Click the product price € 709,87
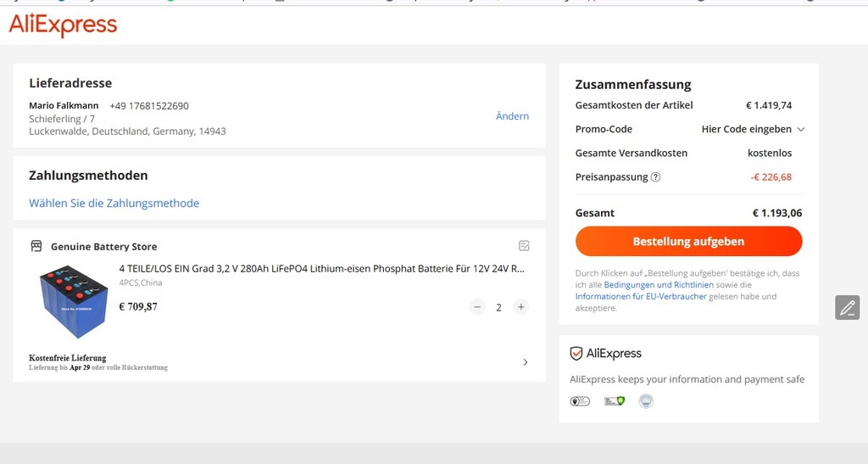This screenshot has width=868, height=464. pyautogui.click(x=138, y=307)
